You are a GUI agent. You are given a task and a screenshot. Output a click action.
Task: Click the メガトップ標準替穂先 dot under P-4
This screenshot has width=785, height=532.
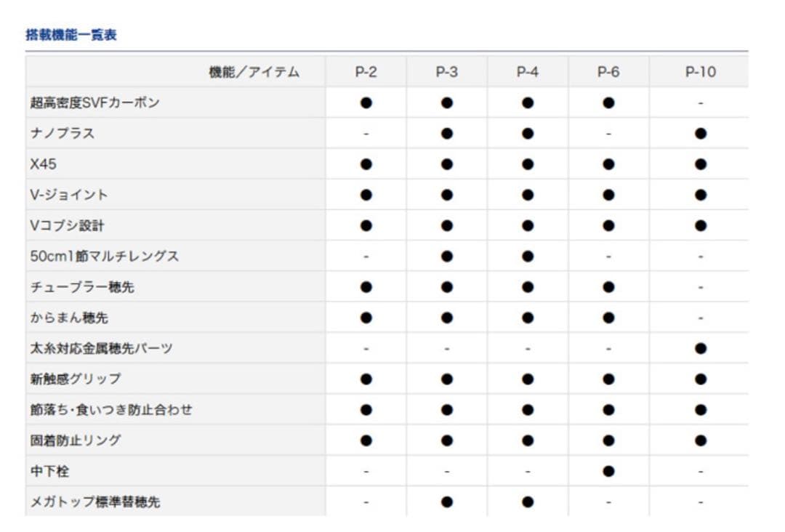[527, 501]
